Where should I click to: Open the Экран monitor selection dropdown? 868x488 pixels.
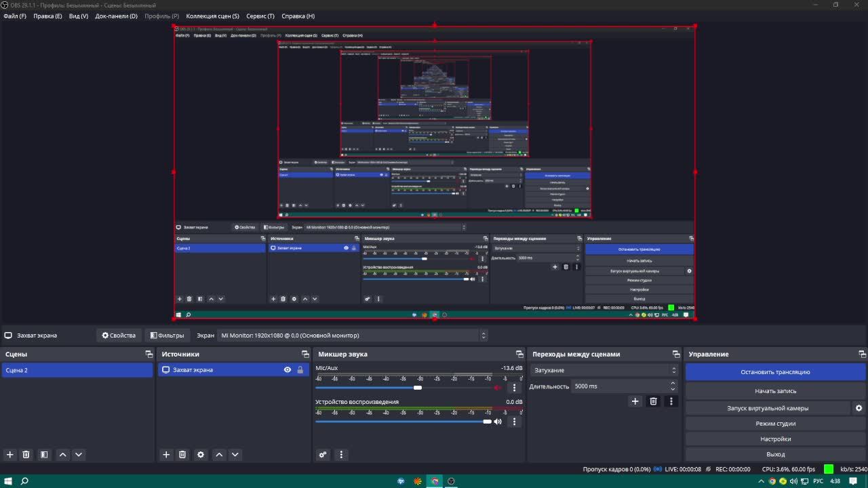[353, 335]
